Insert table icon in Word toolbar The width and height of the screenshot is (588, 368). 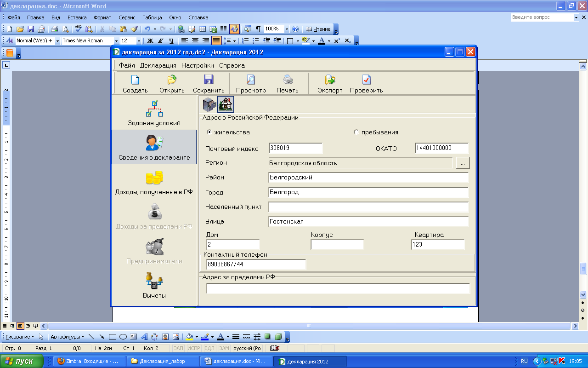(202, 29)
